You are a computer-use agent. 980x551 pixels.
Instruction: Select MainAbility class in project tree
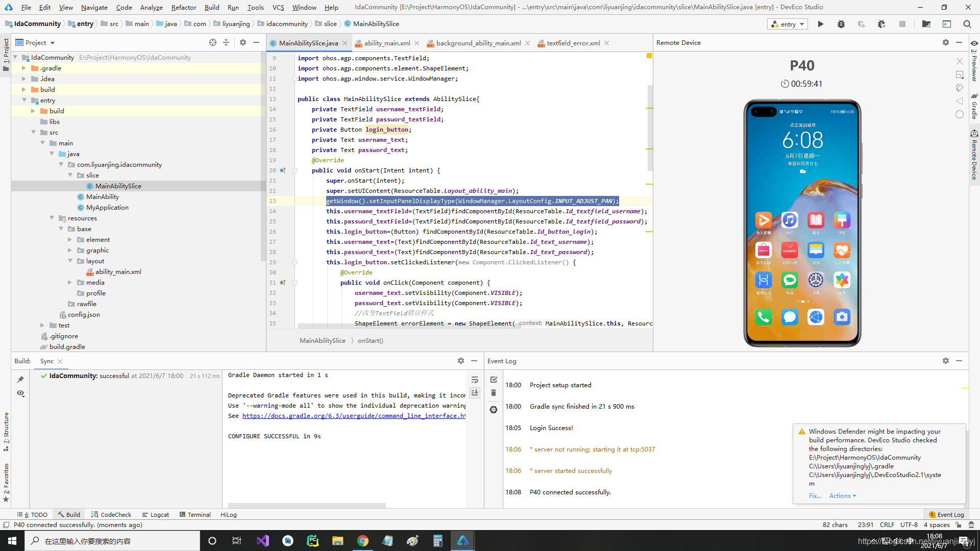[103, 196]
